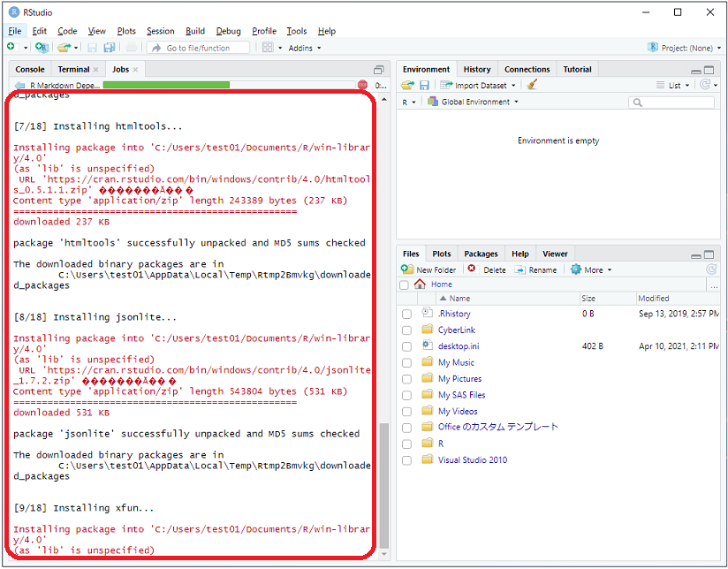Open the Session menu
Screen dimensions: 728x569
pos(160,31)
